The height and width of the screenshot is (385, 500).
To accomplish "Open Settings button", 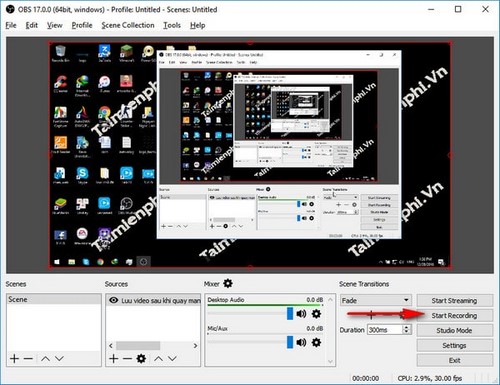I will [x=454, y=346].
